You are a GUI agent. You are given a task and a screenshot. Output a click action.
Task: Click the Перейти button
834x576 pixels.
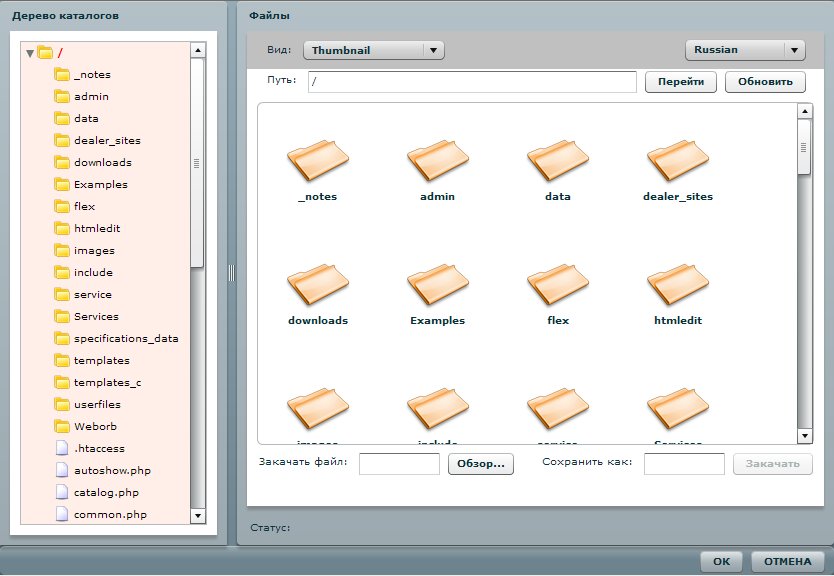[x=681, y=82]
